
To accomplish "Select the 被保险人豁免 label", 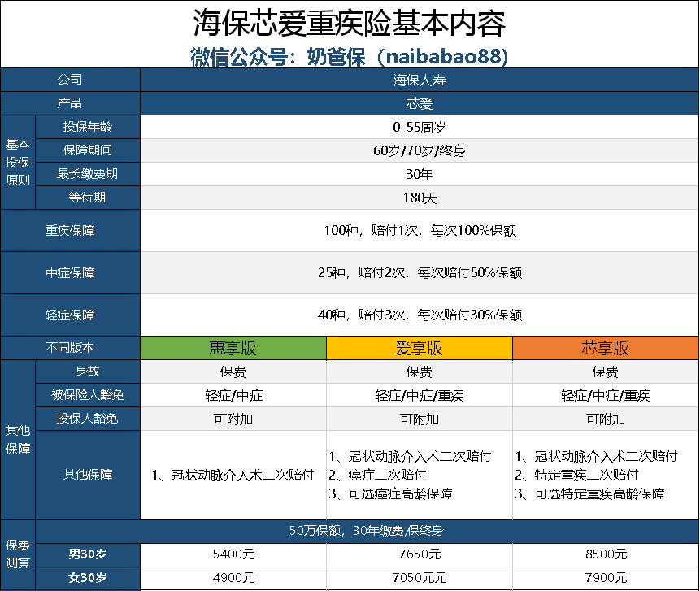I will pyautogui.click(x=88, y=395).
